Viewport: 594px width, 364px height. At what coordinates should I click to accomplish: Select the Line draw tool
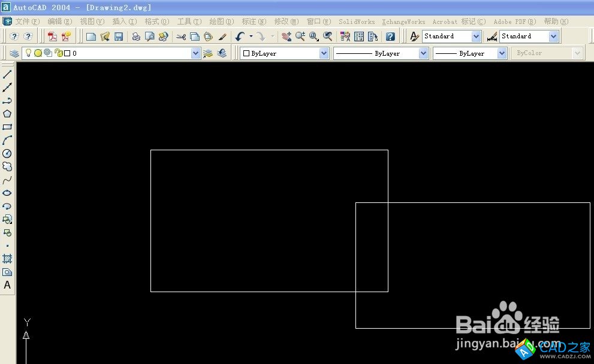tap(7, 74)
